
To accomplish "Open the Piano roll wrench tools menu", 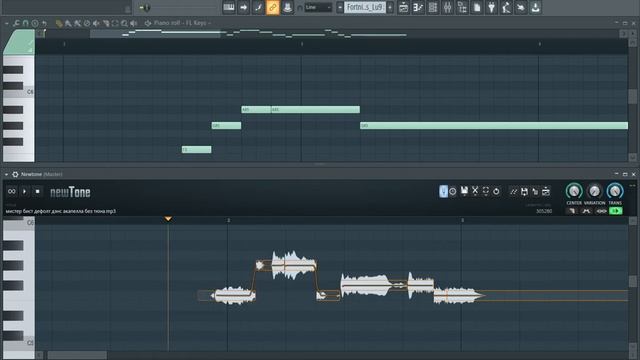I will click(16, 23).
